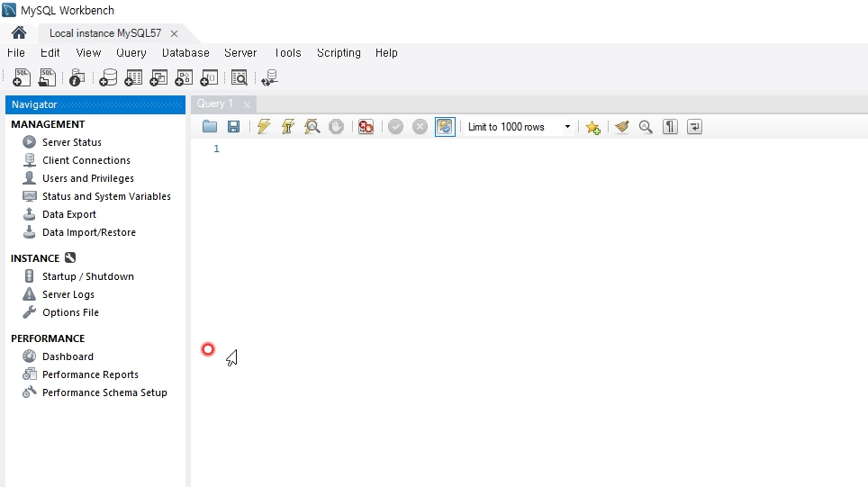Create a new view icon
Image resolution: width=868 pixels, height=487 pixels.
tap(158, 77)
